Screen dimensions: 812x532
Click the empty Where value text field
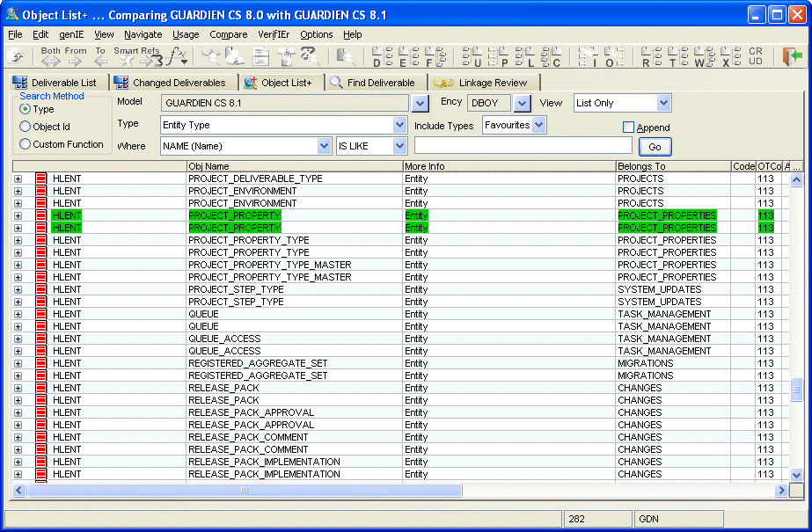click(x=523, y=146)
